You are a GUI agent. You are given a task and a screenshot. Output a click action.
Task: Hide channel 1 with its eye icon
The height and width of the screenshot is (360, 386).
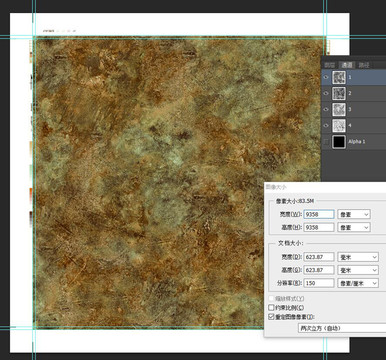tap(326, 77)
